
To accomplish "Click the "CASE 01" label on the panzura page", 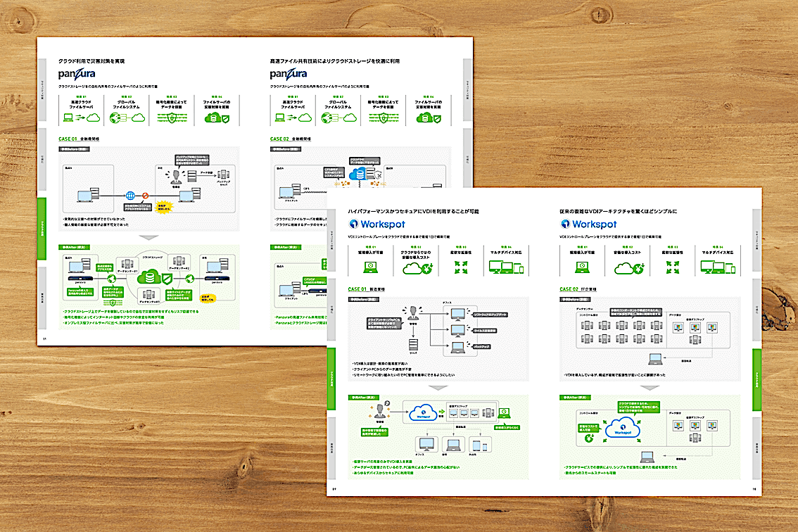I will pyautogui.click(x=68, y=139).
